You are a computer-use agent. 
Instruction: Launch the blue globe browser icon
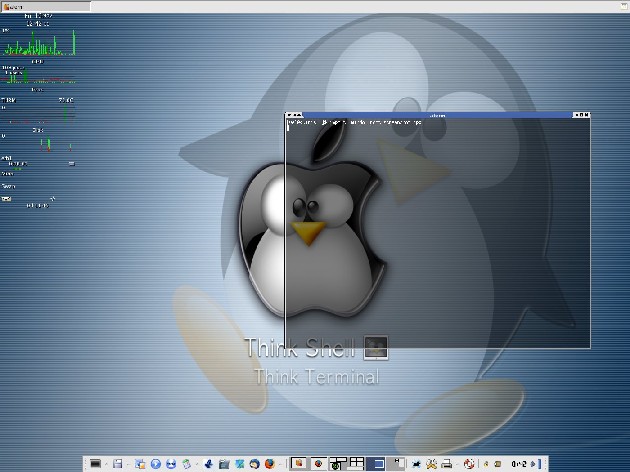(155, 464)
